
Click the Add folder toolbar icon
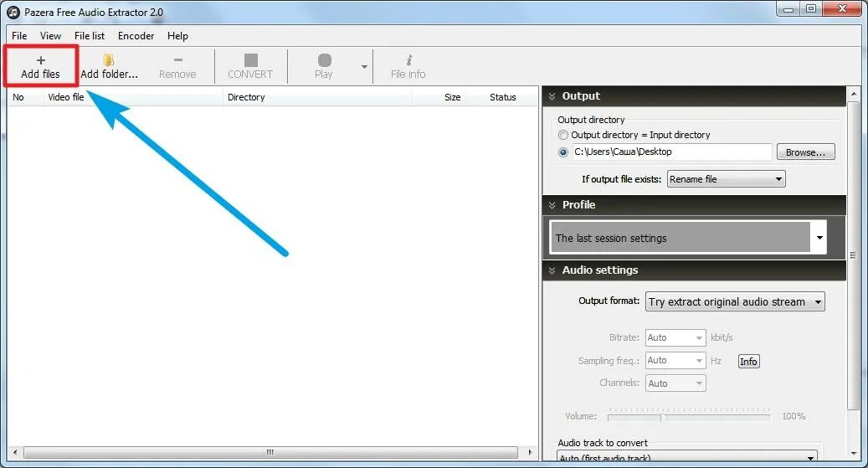pyautogui.click(x=109, y=66)
